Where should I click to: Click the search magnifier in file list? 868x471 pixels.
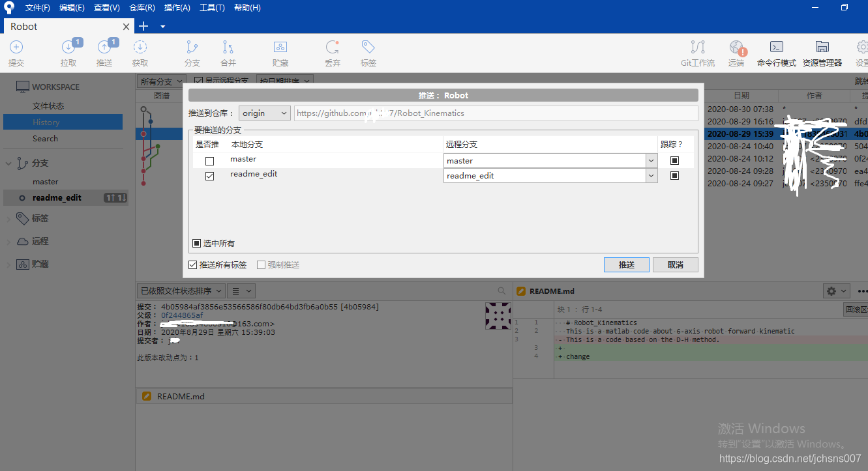(x=501, y=291)
